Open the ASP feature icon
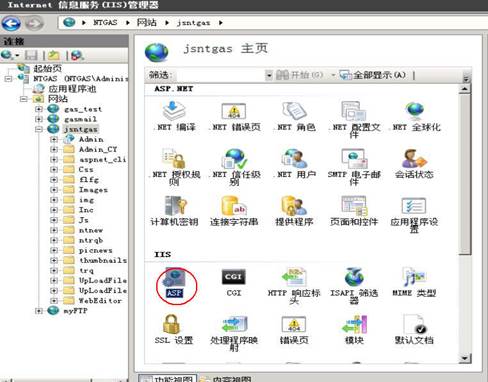Viewport: 488px width, 382px height. coord(175,278)
